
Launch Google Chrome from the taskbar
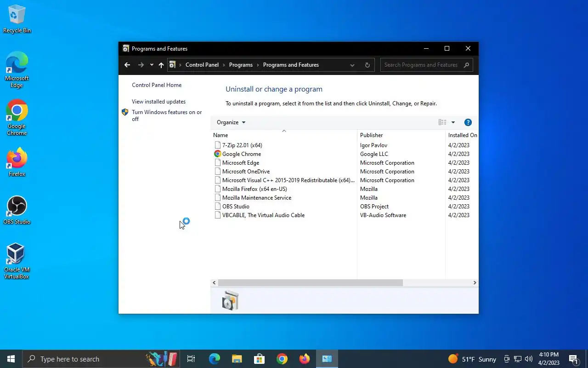(282, 359)
